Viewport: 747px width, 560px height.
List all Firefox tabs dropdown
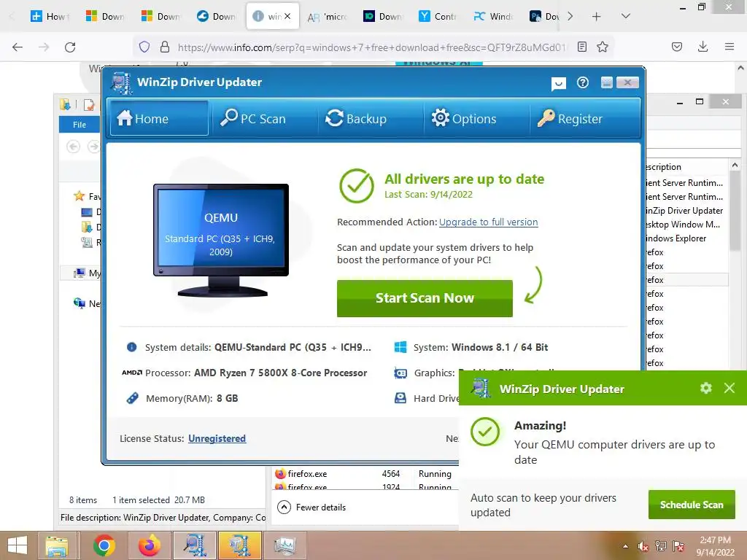click(626, 17)
